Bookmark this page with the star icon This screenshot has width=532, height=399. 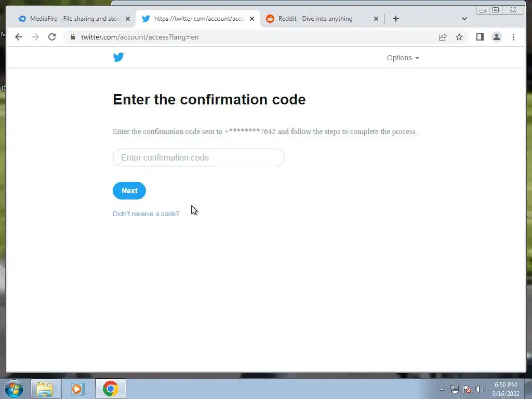point(459,37)
